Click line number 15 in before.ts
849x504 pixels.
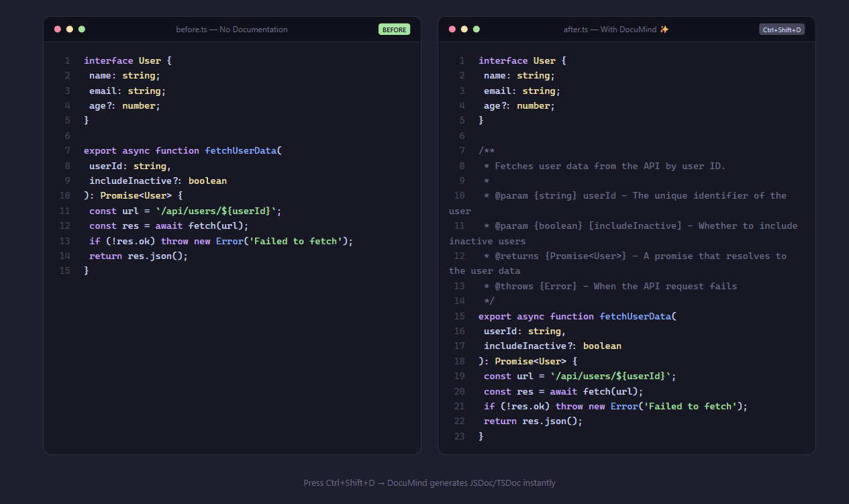pyautogui.click(x=64, y=270)
